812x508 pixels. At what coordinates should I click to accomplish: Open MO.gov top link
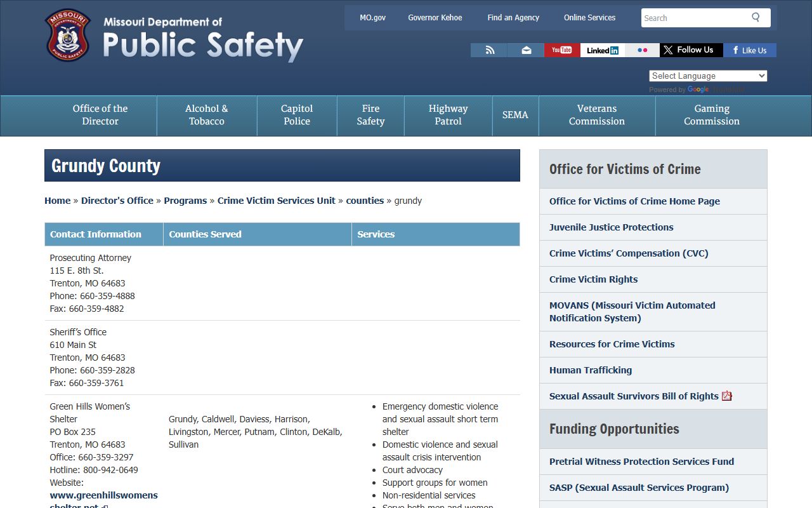(372, 18)
